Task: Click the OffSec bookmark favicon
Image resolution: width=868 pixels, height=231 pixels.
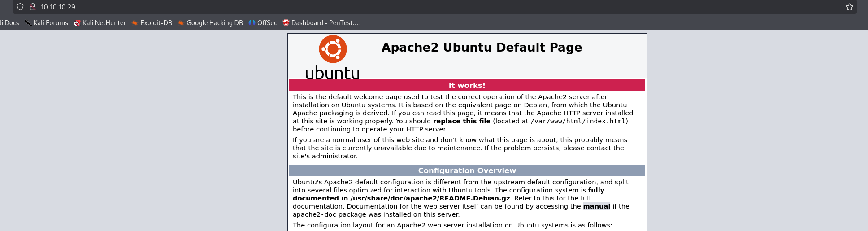Action: coord(252,23)
